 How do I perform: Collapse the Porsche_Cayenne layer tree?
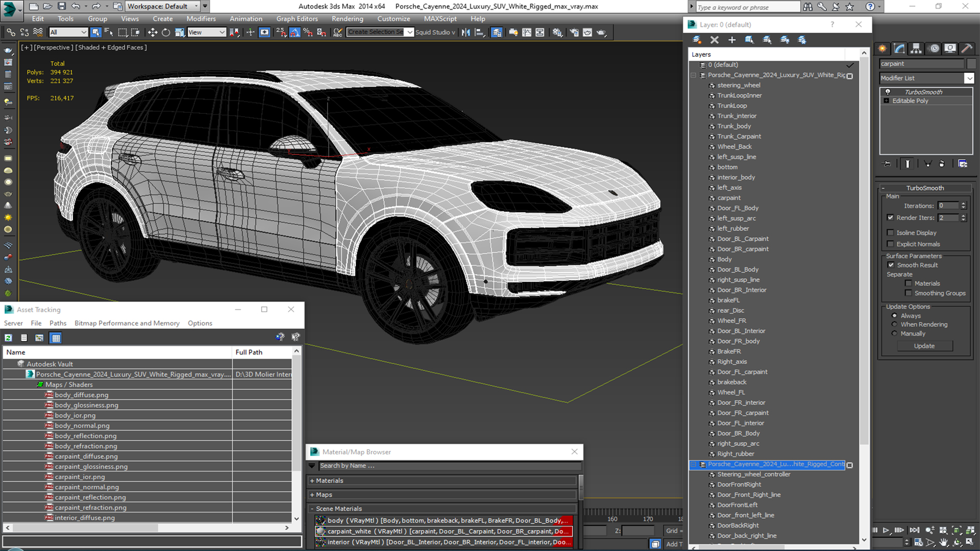point(693,75)
